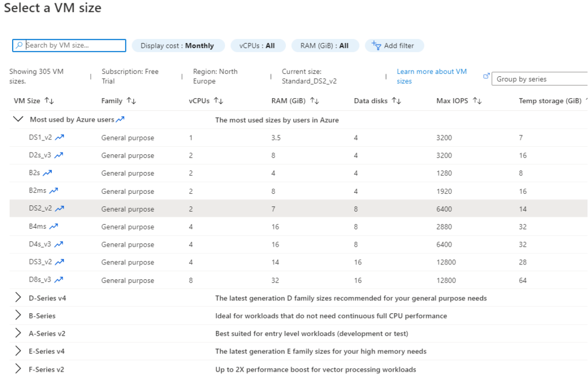Image resolution: width=588 pixels, height=378 pixels.
Task: Click the trending icon next to B2ms
Action: (x=53, y=190)
